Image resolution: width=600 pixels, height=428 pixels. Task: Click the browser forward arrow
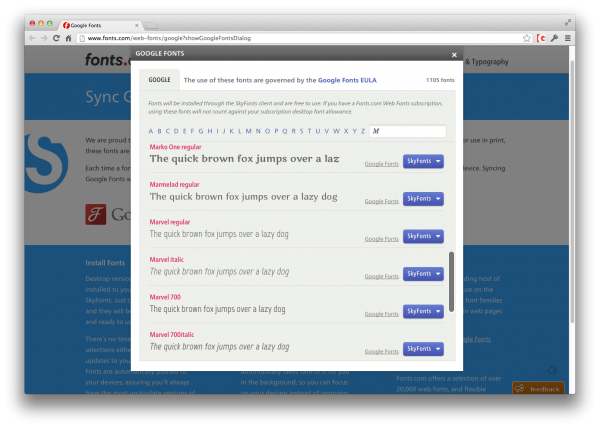(x=44, y=38)
